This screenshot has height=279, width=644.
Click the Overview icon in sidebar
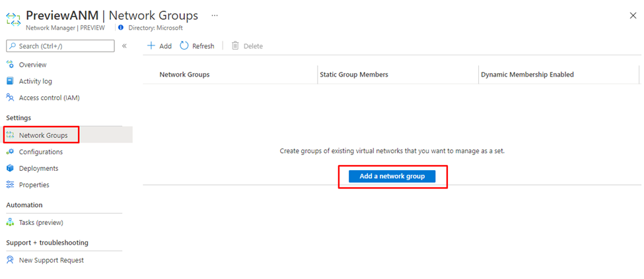click(x=10, y=65)
